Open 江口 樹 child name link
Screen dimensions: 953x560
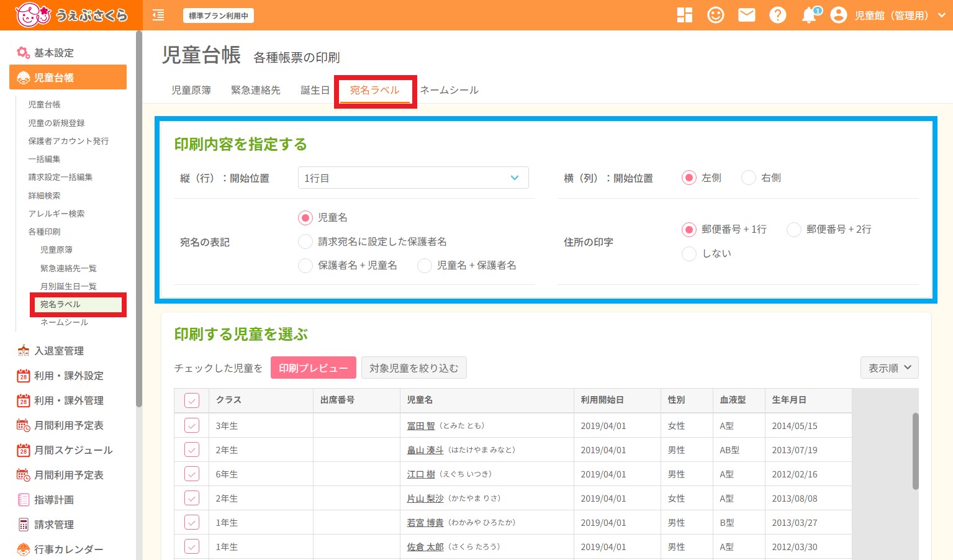tap(421, 474)
